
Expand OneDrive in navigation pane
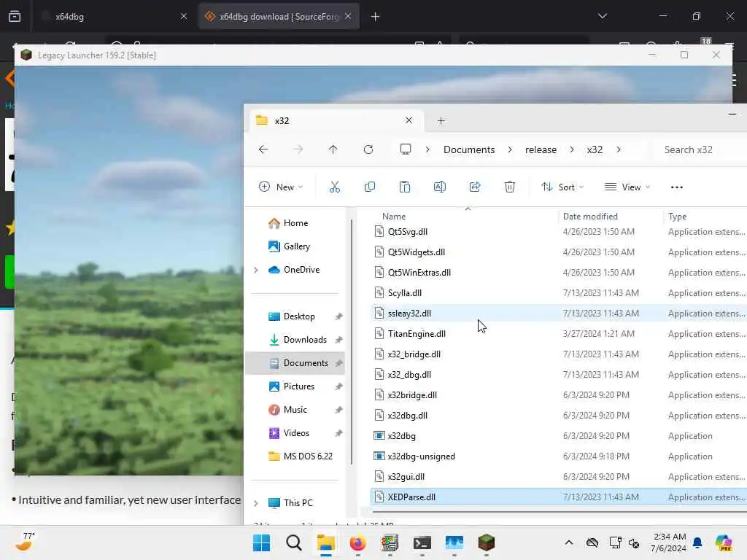coord(256,270)
